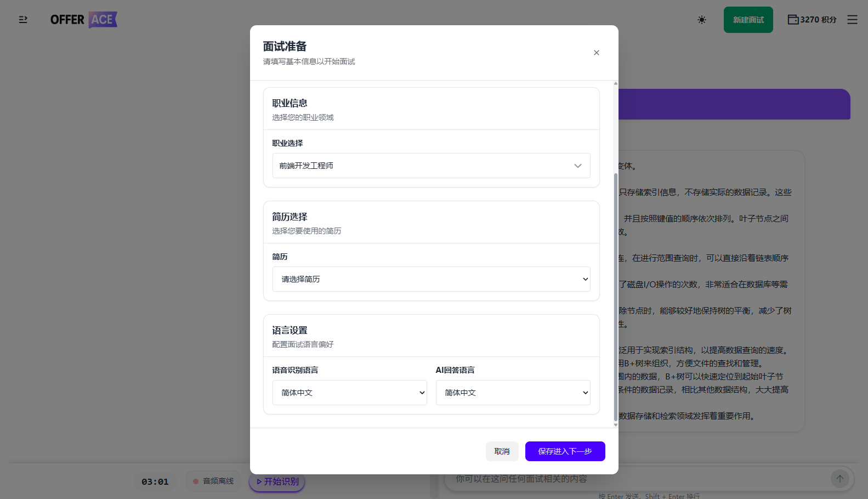Toggle the sidebar collapse icon in the header
Viewport: 868px width, 499px height.
click(23, 20)
